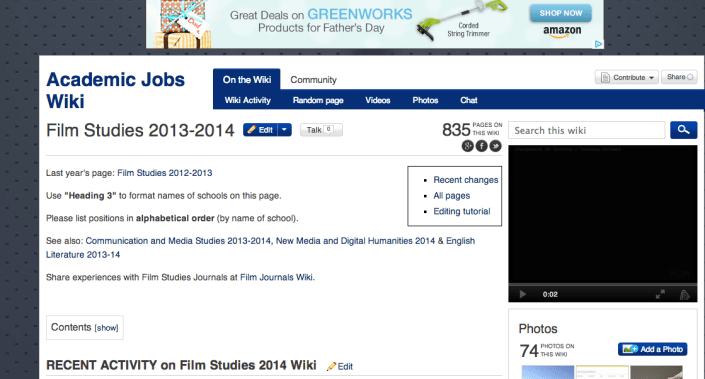
Task: Open the Community tab
Action: (x=313, y=80)
